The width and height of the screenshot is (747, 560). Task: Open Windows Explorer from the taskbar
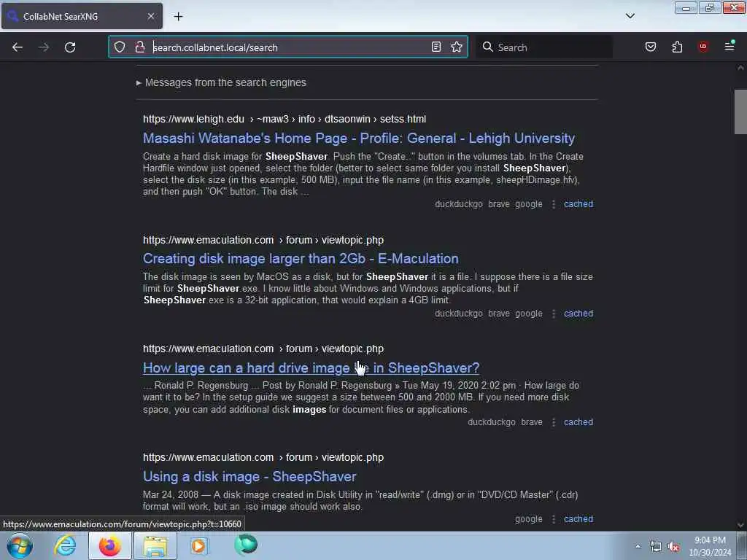[155, 545]
